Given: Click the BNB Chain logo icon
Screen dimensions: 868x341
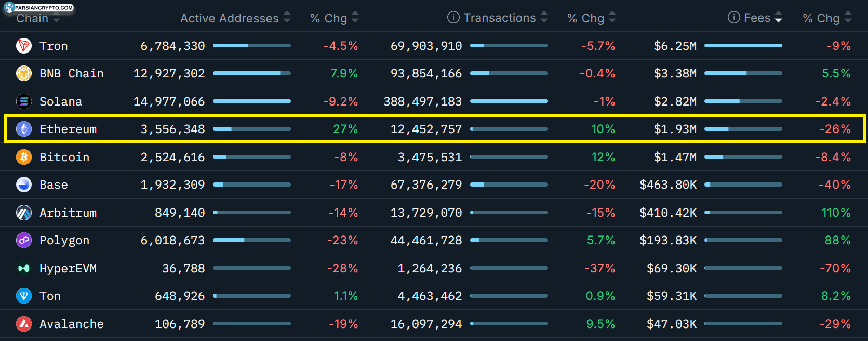Looking at the screenshot, I should (24, 73).
